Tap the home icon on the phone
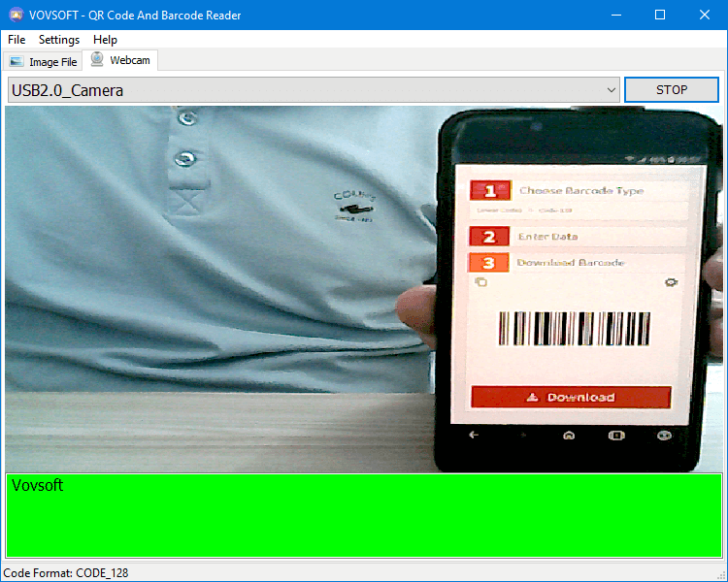This screenshot has height=582, width=728. click(x=569, y=436)
